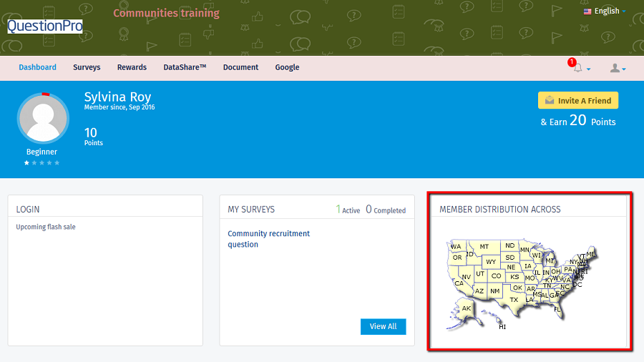Viewport: 644px width, 362px height.
Task: Click the MEMBER DISTRIBUTION ACROSS heading
Action: pos(500,210)
